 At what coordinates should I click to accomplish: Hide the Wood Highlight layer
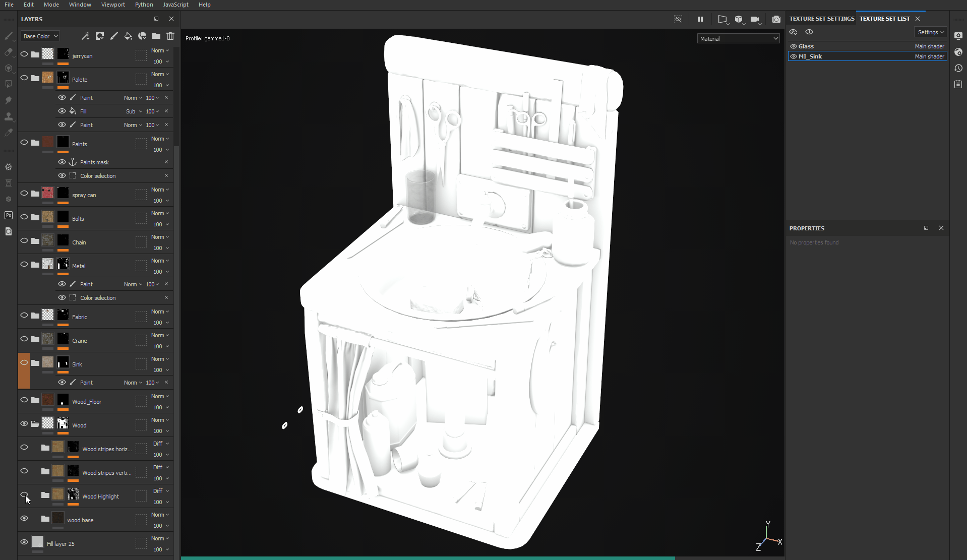(x=24, y=495)
